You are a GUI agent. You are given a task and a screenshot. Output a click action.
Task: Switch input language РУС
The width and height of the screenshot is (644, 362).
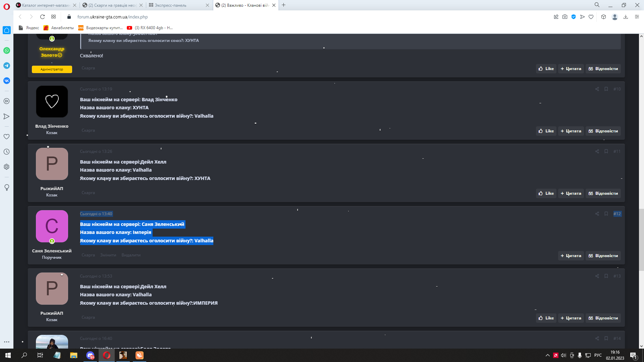coord(598,355)
